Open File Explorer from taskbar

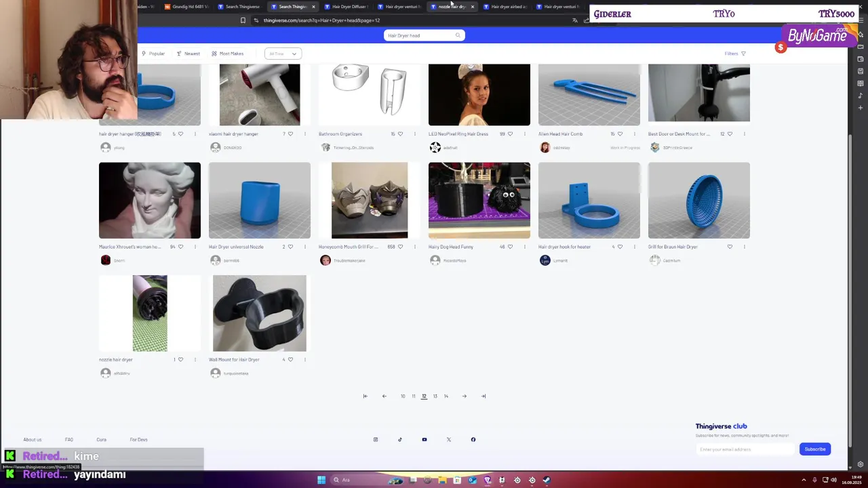pyautogui.click(x=442, y=480)
